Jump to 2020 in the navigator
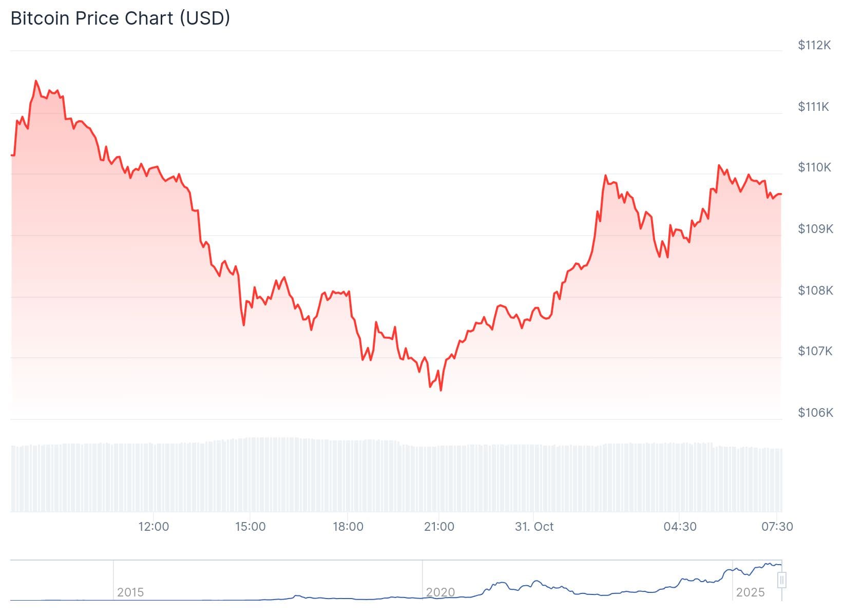 pos(440,592)
